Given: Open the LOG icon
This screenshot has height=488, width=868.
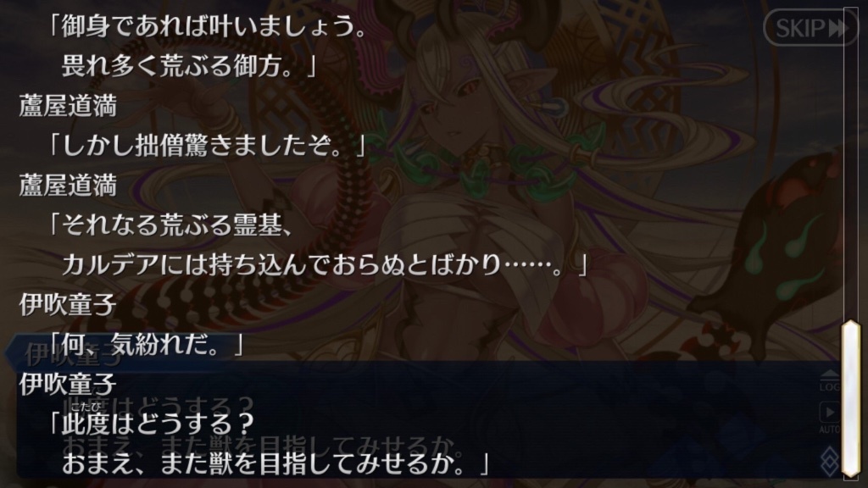Looking at the screenshot, I should click(829, 381).
